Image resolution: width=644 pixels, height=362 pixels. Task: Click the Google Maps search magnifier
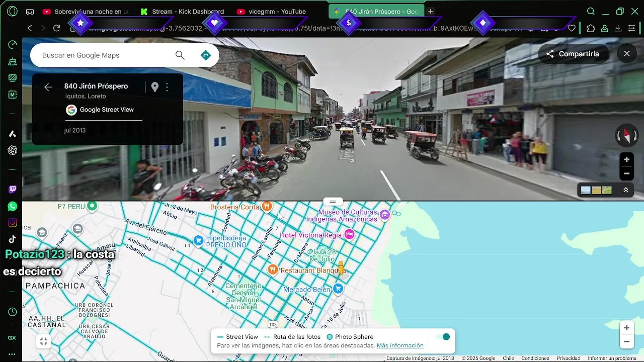(x=180, y=55)
